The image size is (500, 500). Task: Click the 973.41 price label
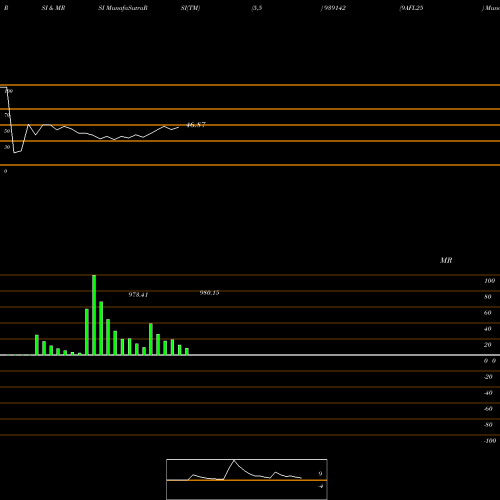(138, 295)
